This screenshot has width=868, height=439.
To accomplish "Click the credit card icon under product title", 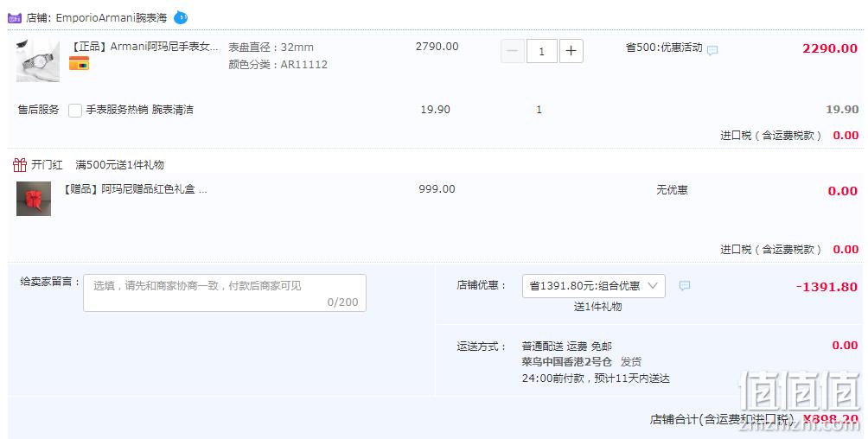I will [x=80, y=64].
